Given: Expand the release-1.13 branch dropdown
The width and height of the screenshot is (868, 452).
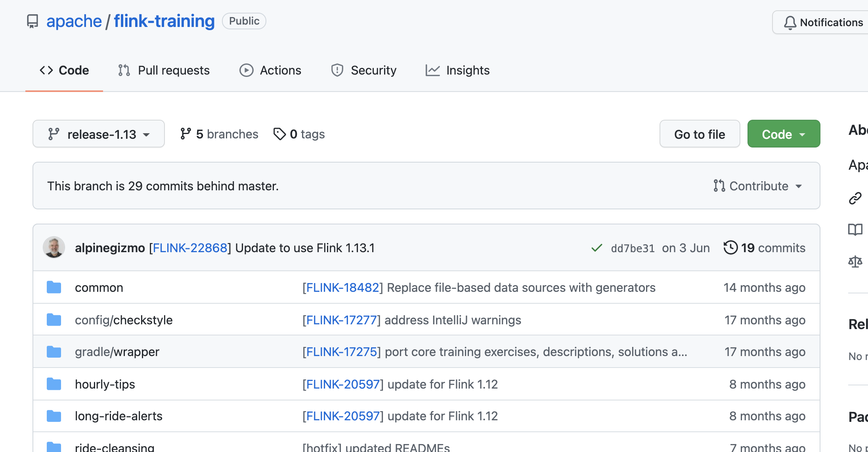Looking at the screenshot, I should (98, 134).
